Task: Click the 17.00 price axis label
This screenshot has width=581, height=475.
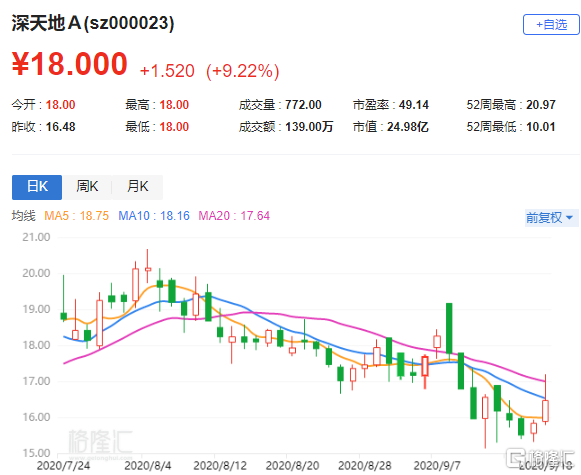Action: 36,381
